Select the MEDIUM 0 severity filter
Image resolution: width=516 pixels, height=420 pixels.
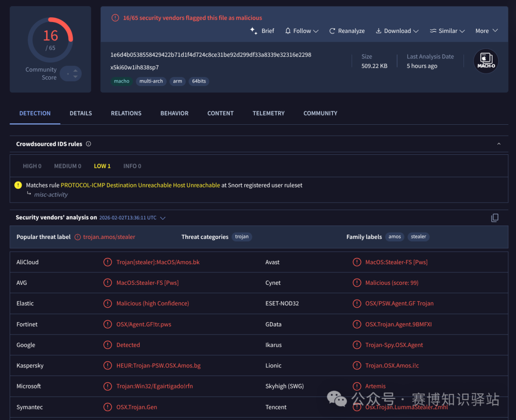click(67, 166)
